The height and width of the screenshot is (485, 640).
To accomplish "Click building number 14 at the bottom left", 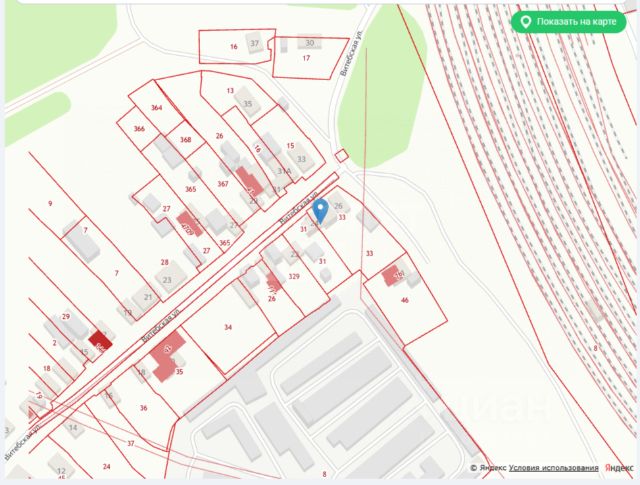I will pyautogui.click(x=73, y=428).
